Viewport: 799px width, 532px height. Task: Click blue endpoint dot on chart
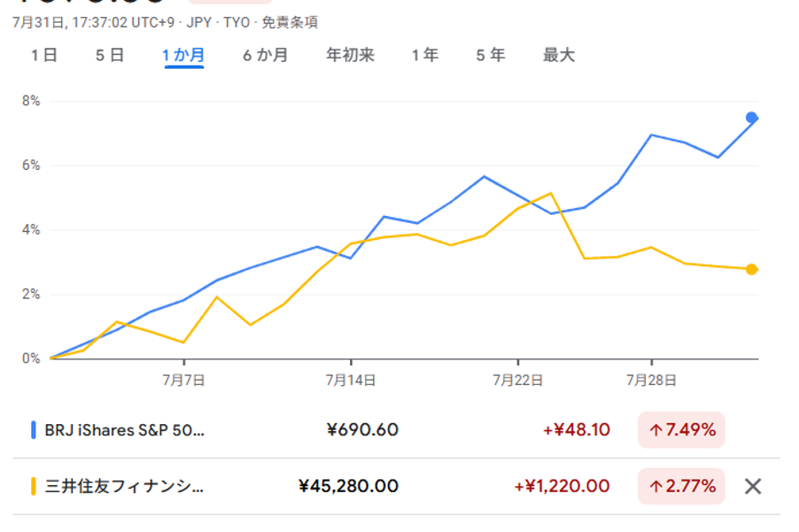pyautogui.click(x=751, y=118)
